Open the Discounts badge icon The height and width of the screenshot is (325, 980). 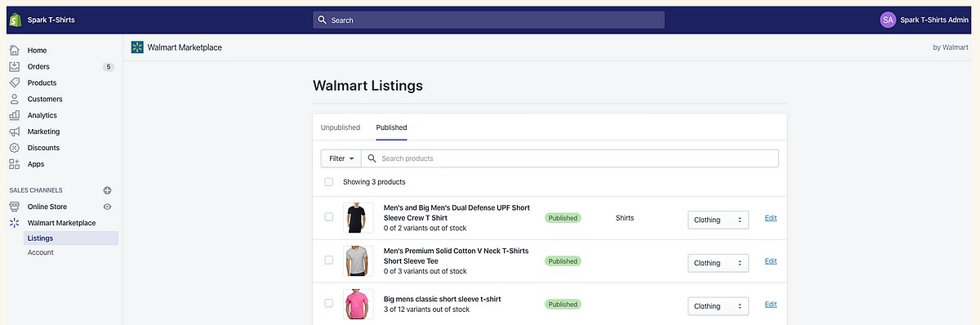coord(14,148)
